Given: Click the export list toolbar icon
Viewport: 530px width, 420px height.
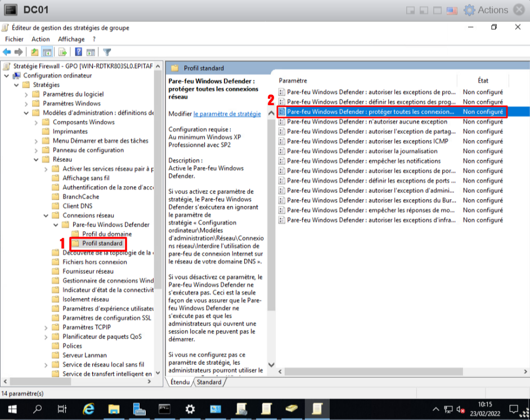Looking at the screenshot, I should tap(62, 52).
